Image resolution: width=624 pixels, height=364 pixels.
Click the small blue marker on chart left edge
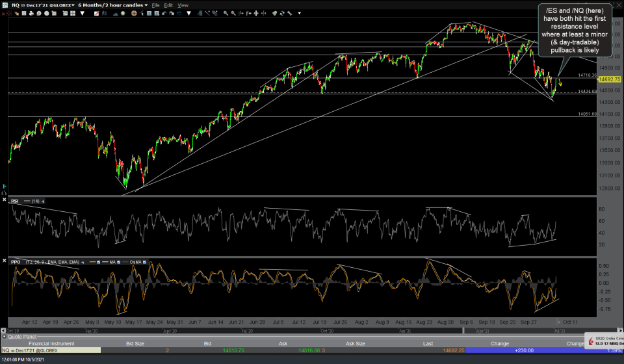click(4, 186)
